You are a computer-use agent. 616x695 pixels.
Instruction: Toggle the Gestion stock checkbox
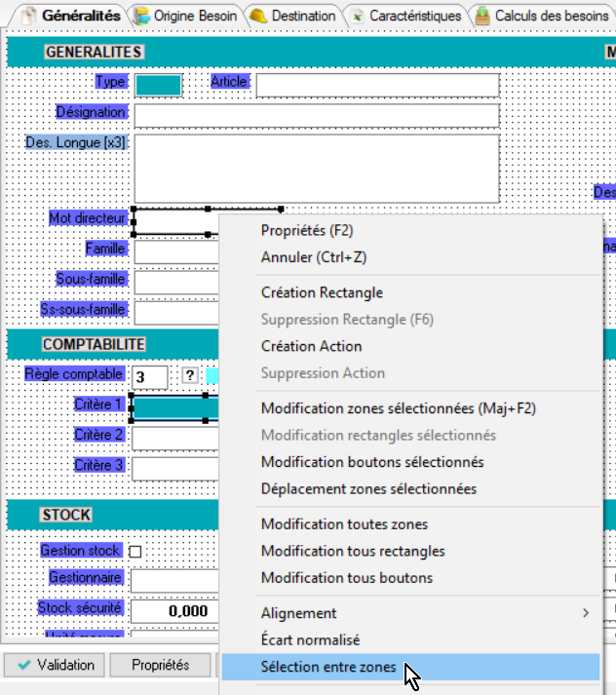pos(135,552)
